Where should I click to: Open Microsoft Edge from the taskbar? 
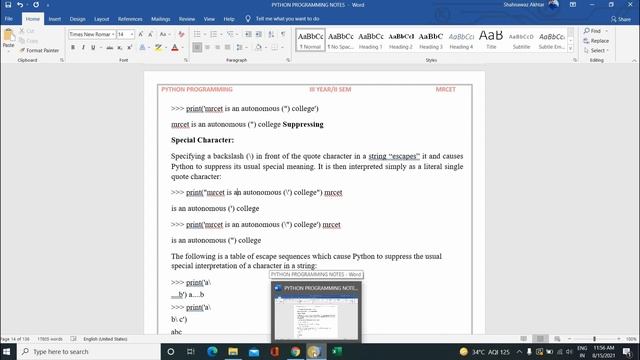click(212, 351)
